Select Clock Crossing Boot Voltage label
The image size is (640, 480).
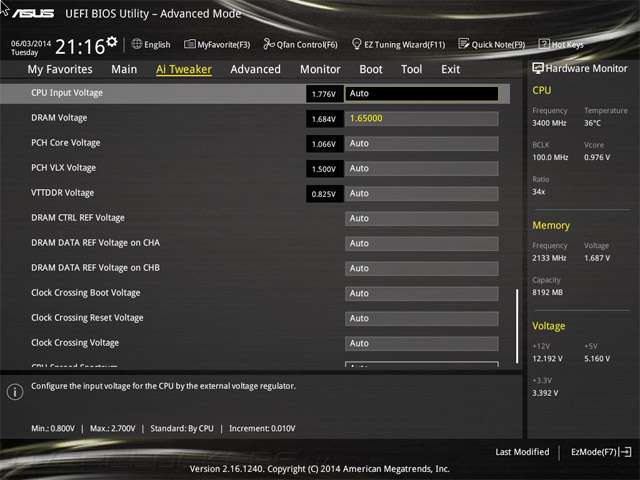tap(86, 293)
